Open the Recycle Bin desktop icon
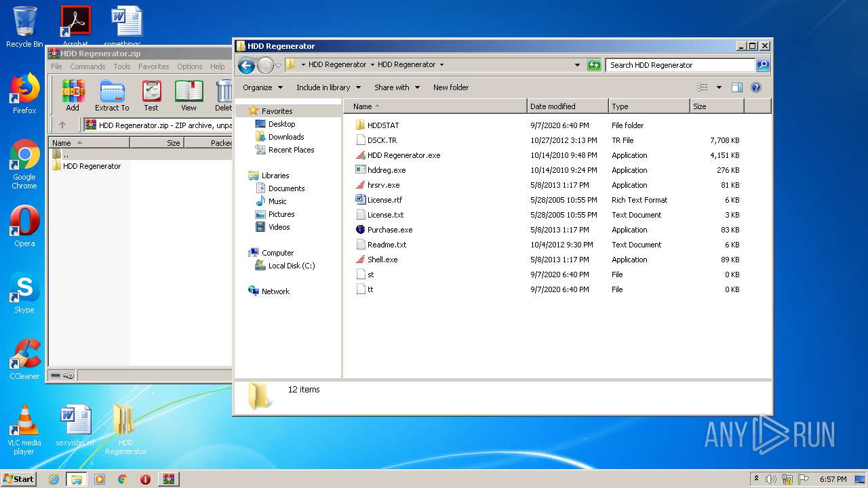Image resolution: width=868 pixels, height=488 pixels. [24, 27]
